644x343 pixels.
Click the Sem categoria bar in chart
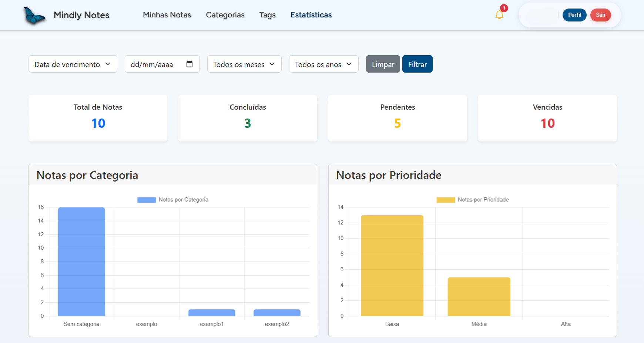click(x=81, y=262)
